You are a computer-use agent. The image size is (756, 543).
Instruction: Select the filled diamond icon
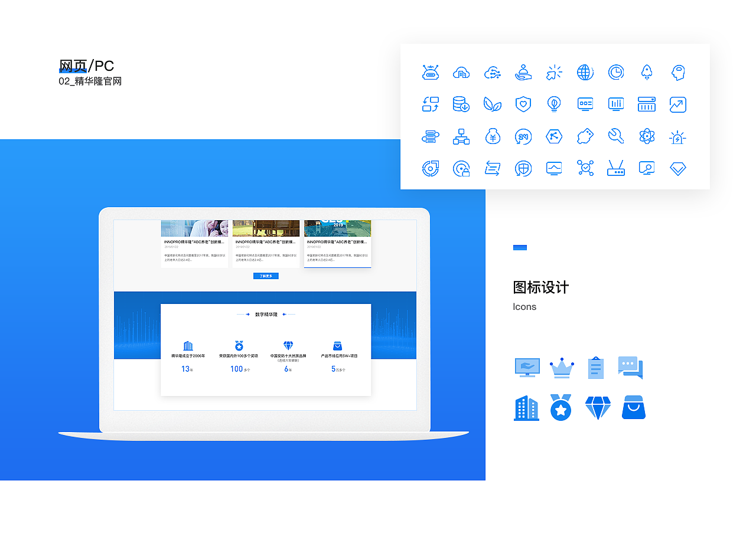598,407
